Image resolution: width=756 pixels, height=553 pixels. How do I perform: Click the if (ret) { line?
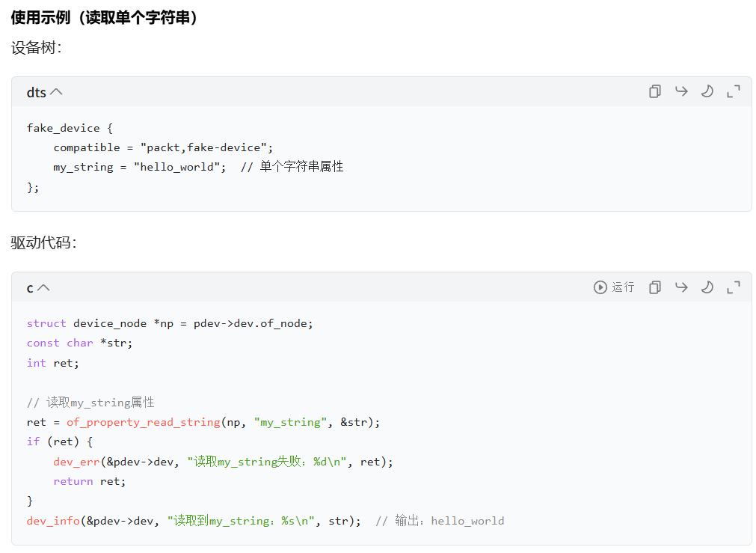(60, 442)
